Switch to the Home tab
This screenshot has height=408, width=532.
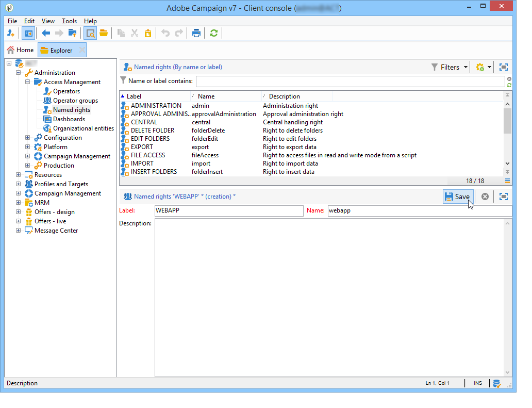click(x=20, y=50)
